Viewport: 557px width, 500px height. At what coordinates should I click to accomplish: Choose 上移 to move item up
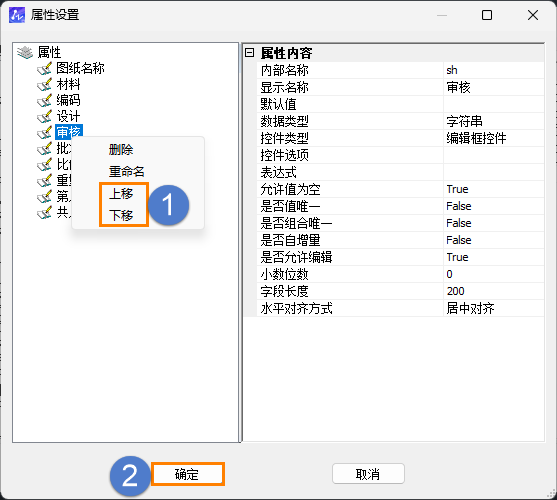coord(121,194)
